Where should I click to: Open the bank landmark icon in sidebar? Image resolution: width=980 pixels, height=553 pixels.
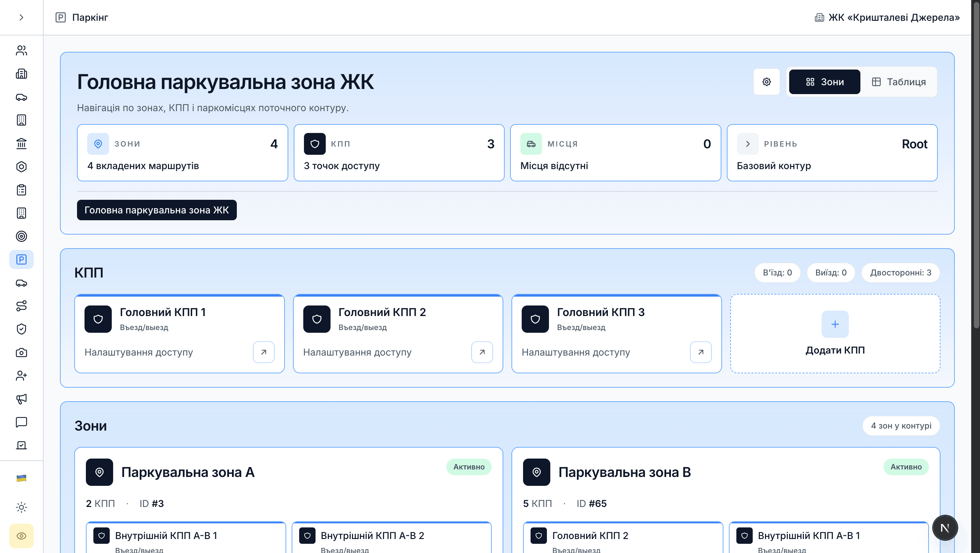coord(21,144)
